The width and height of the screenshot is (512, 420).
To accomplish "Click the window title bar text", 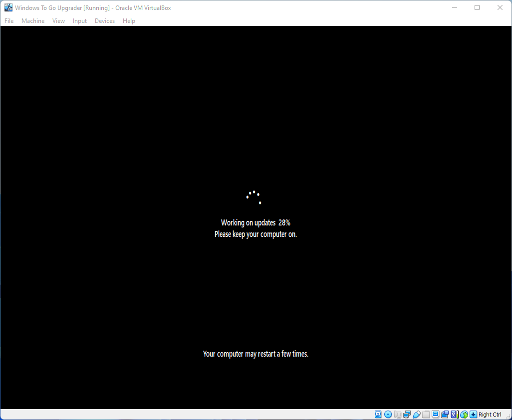I will tap(93, 8).
